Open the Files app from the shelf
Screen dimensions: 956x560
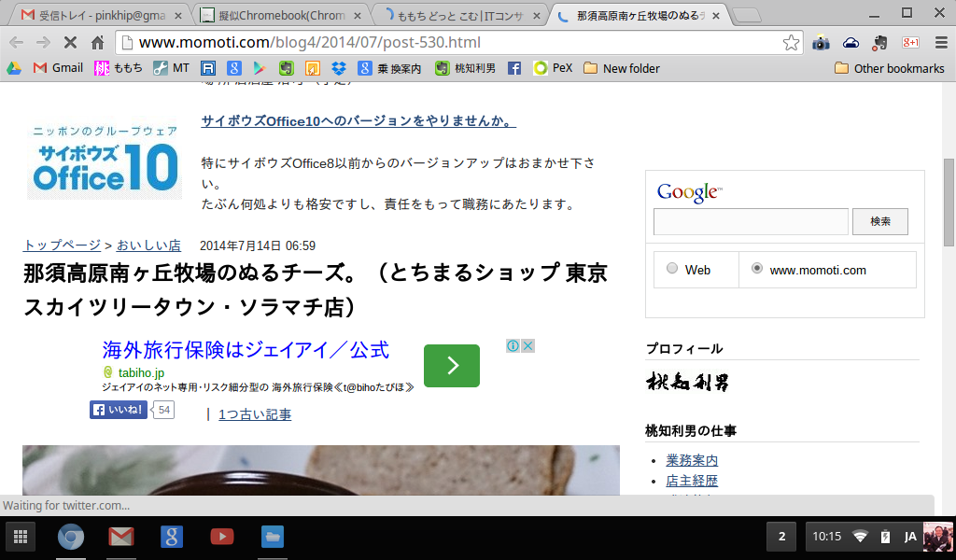272,537
